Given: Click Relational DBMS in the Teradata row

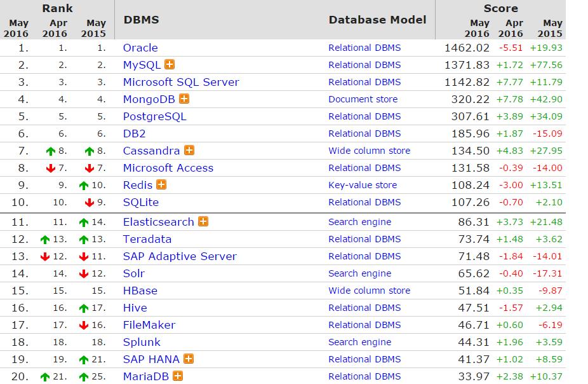Looking at the screenshot, I should pos(364,239).
